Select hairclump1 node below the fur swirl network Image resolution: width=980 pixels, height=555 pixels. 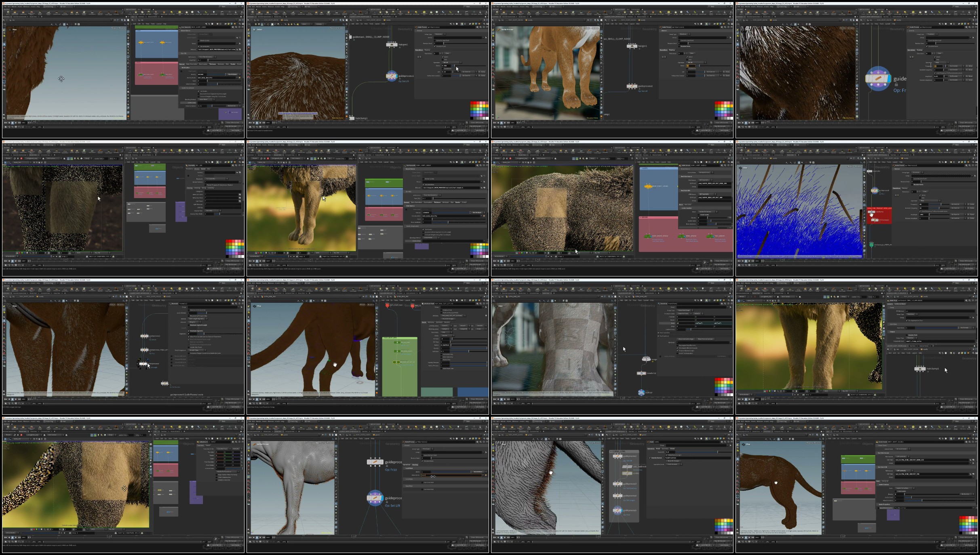(352, 118)
